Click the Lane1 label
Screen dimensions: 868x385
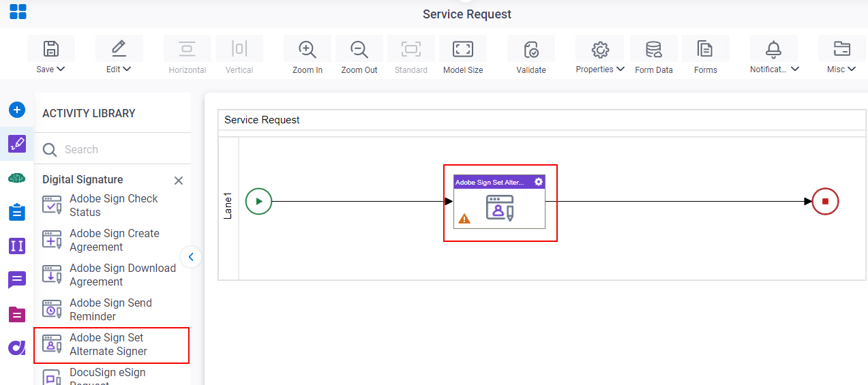point(228,206)
